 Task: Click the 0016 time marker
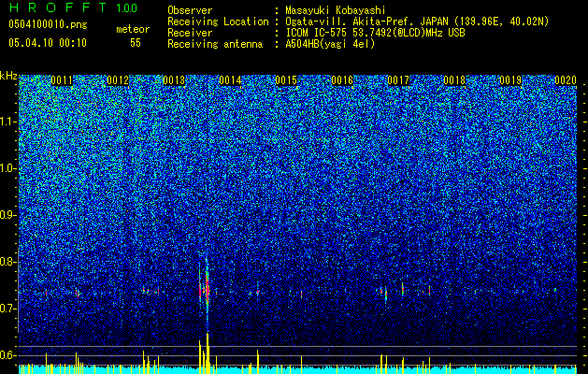point(342,80)
